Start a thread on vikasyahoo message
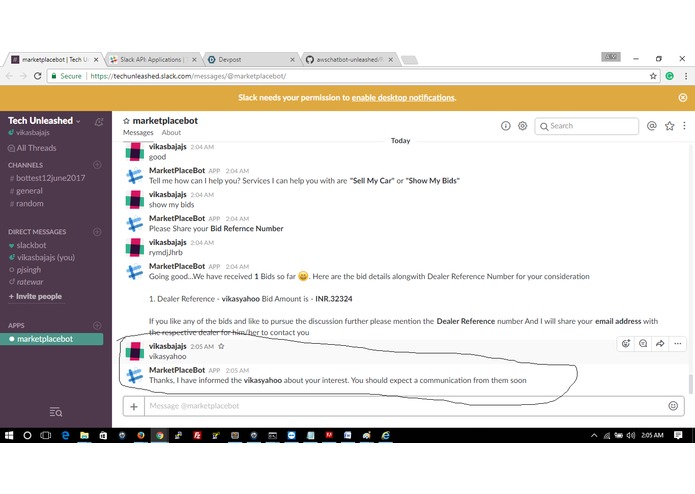 click(x=643, y=343)
